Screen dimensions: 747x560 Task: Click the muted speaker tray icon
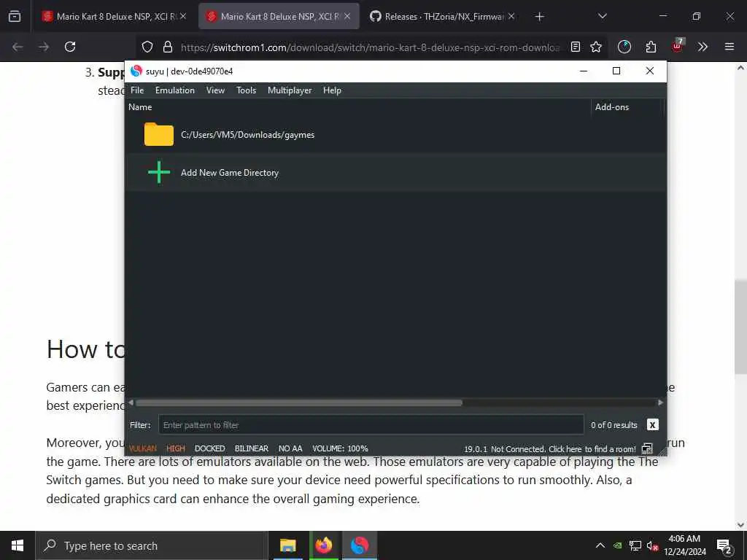pos(652,545)
